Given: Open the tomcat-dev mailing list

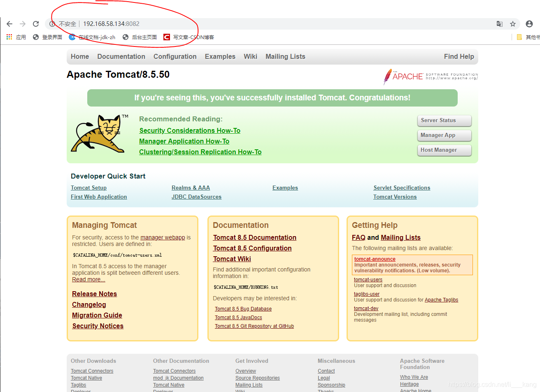Looking at the screenshot, I should (x=366, y=308).
